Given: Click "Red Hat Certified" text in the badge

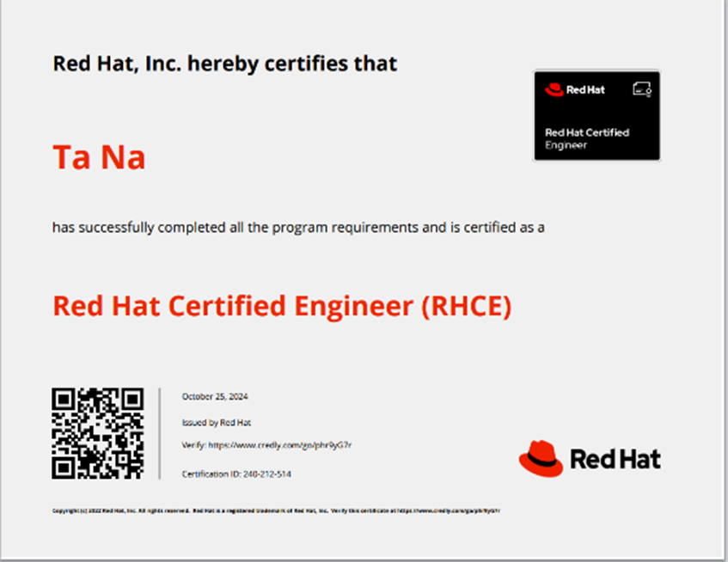Looking at the screenshot, I should pyautogui.click(x=587, y=132).
